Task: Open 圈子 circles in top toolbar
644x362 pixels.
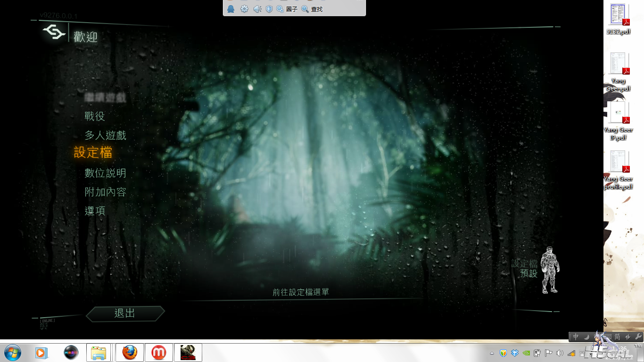Action: pyautogui.click(x=287, y=9)
